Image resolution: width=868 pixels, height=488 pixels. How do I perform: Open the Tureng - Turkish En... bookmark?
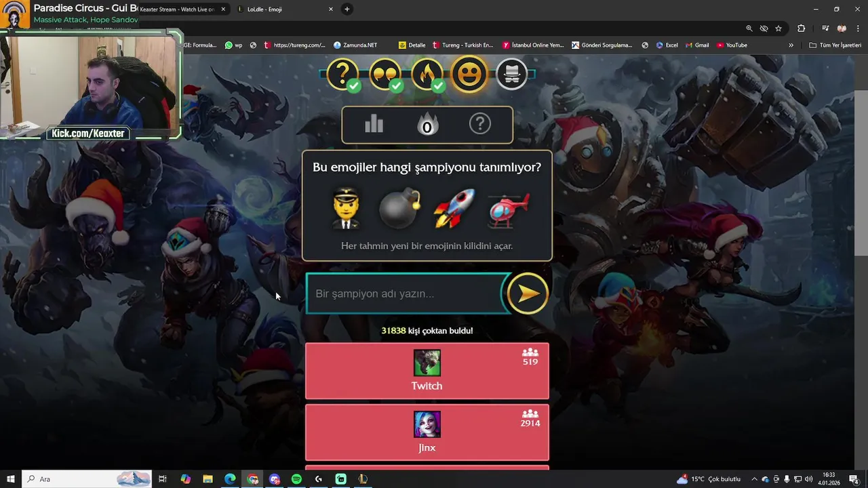462,45
